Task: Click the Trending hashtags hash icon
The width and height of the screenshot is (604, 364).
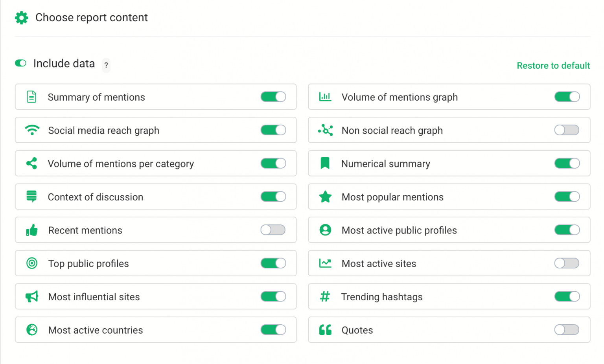Action: 325,297
